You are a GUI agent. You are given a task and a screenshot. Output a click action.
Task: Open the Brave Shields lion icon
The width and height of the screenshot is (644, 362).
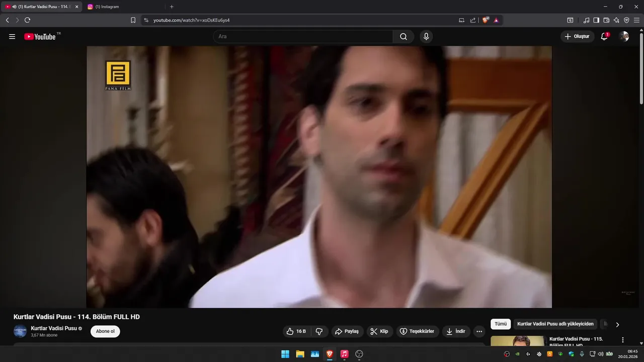click(x=486, y=20)
